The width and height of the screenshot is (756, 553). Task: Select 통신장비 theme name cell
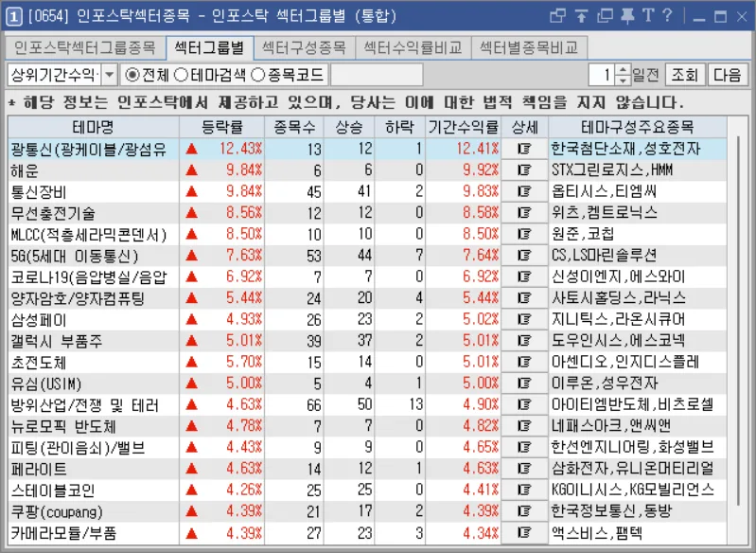[x=94, y=191]
